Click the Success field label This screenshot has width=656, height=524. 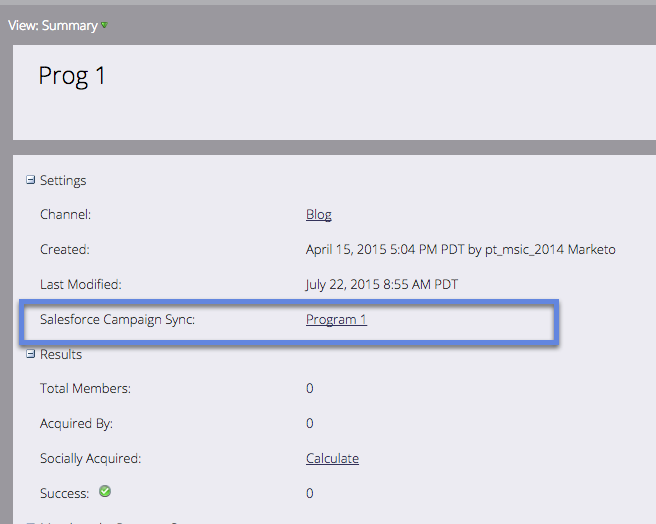64,493
